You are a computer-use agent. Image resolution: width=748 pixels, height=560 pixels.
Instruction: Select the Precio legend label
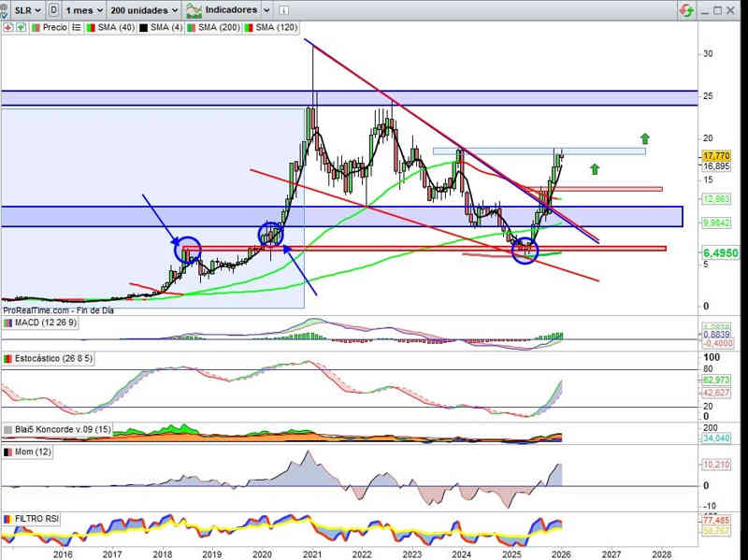(54, 28)
